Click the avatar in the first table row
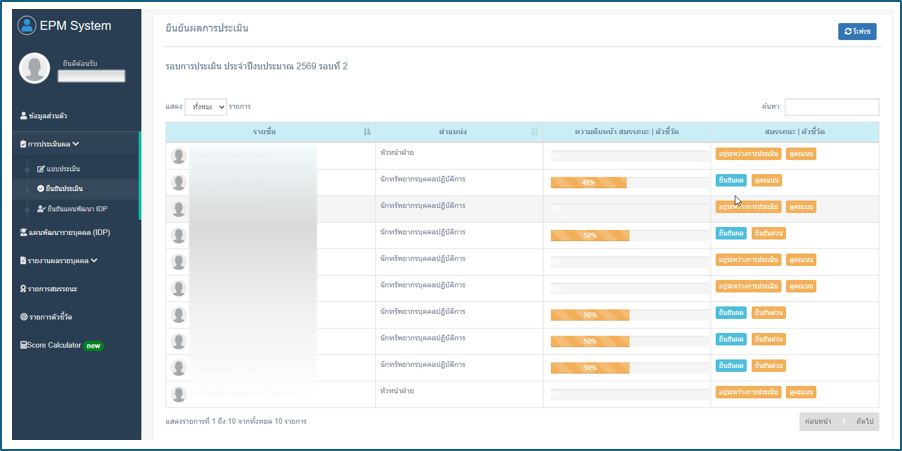Viewport: 902px width, 451px height. tap(179, 156)
